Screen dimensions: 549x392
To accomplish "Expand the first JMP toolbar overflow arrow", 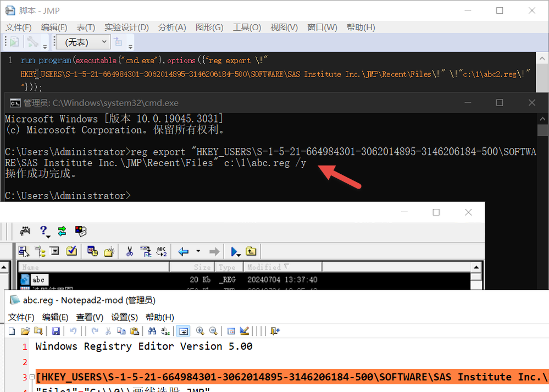I will (45, 47).
